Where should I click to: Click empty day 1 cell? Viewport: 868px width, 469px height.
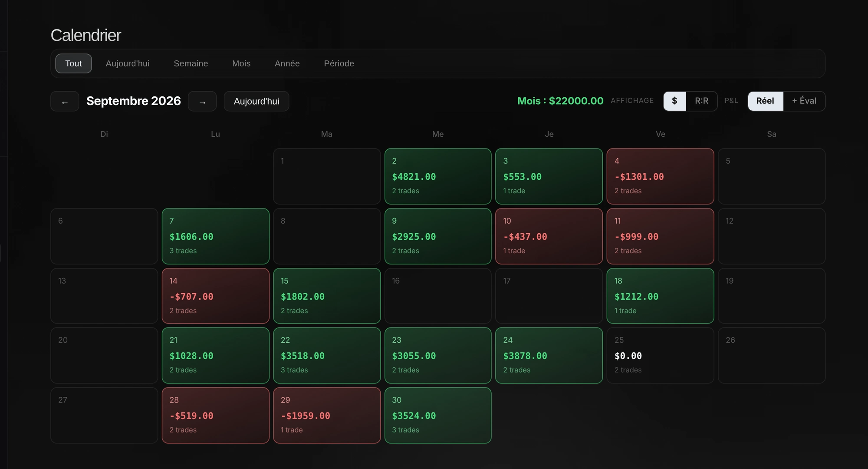click(327, 176)
